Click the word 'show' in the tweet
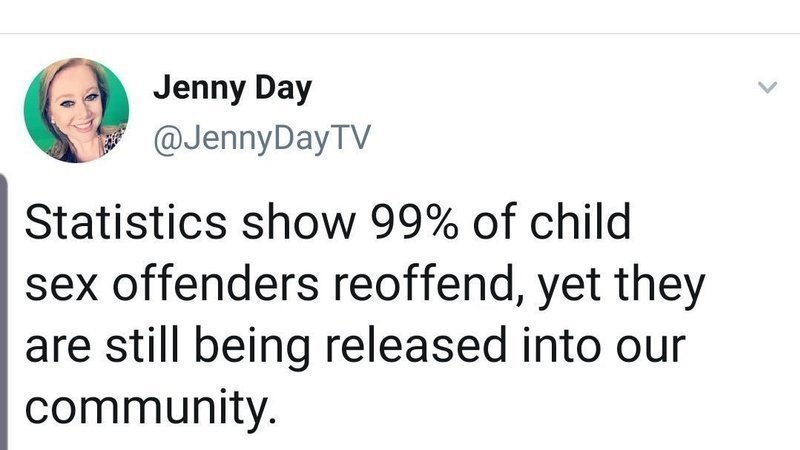800x450 pixels. (298, 222)
